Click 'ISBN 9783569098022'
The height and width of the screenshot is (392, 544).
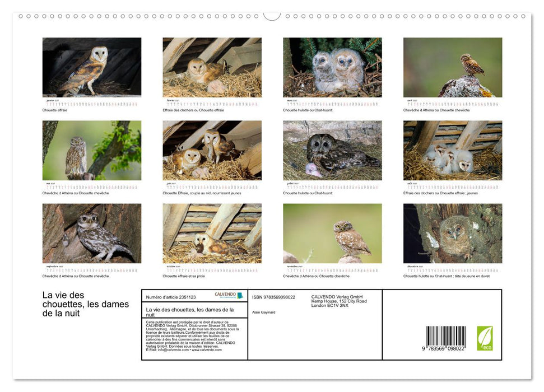(x=274, y=297)
